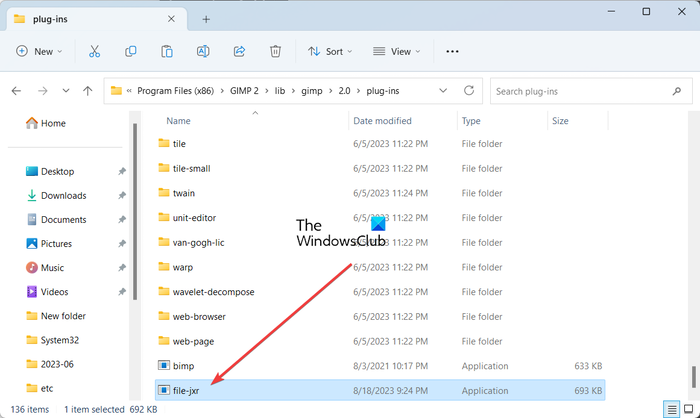This screenshot has width=700, height=418.
Task: Go back with the left arrow
Action: coord(17,91)
